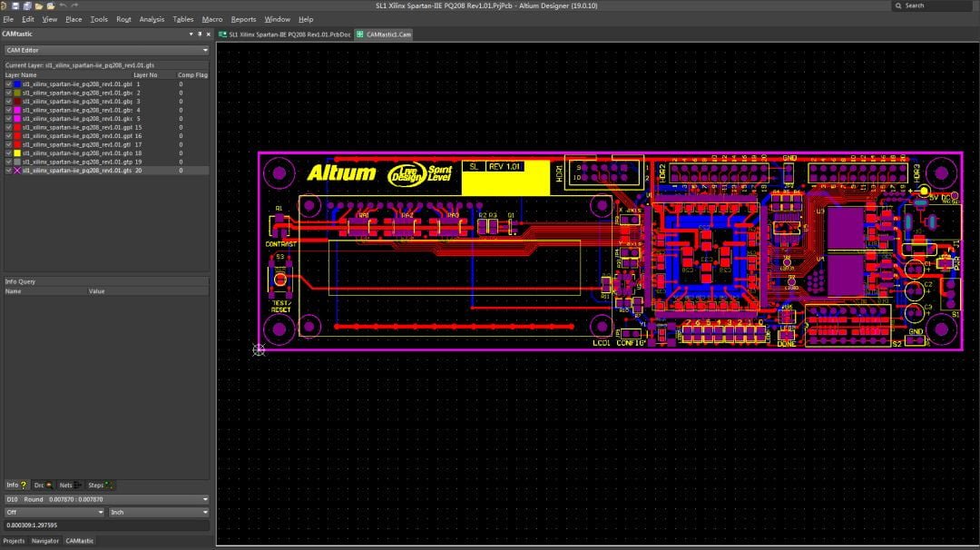Toggle visibility checkbox for layer 1 (.gbl)
The image size is (980, 550).
(9, 83)
